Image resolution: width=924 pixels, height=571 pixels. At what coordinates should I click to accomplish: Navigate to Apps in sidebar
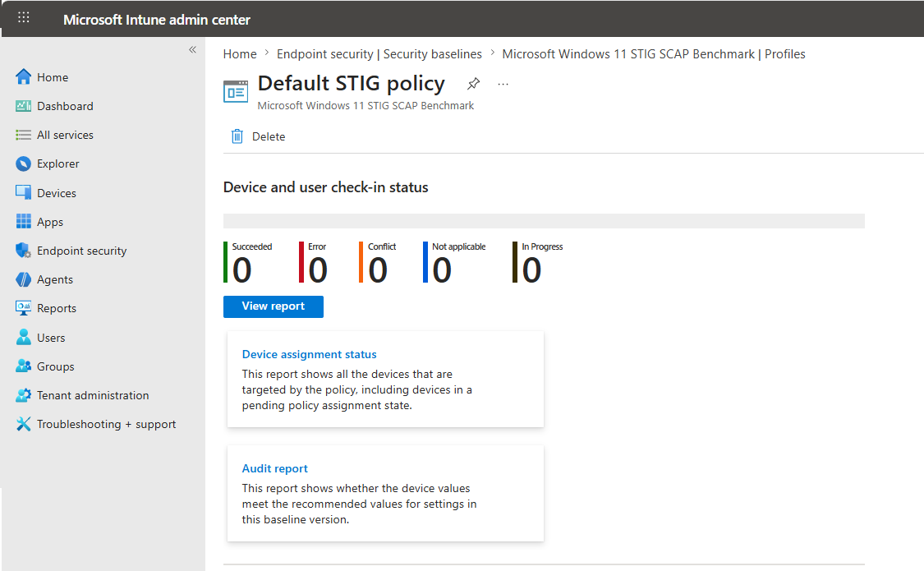[50, 222]
